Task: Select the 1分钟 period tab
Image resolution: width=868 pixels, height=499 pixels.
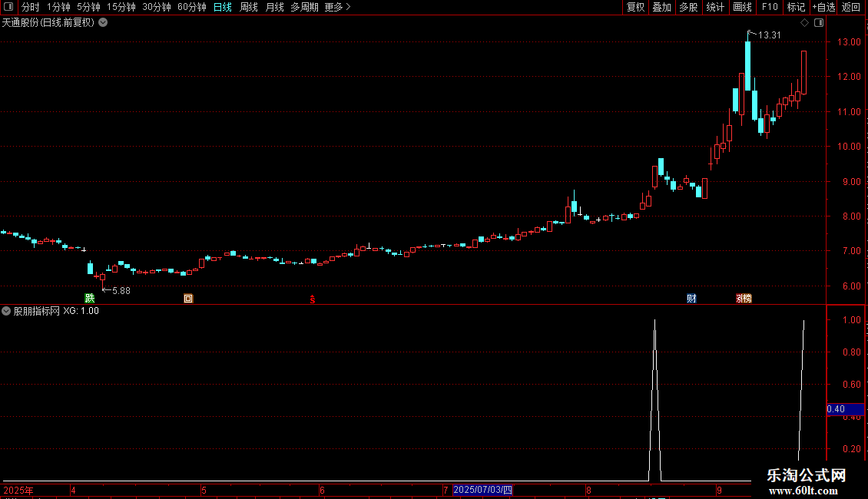Action: pyautogui.click(x=58, y=7)
